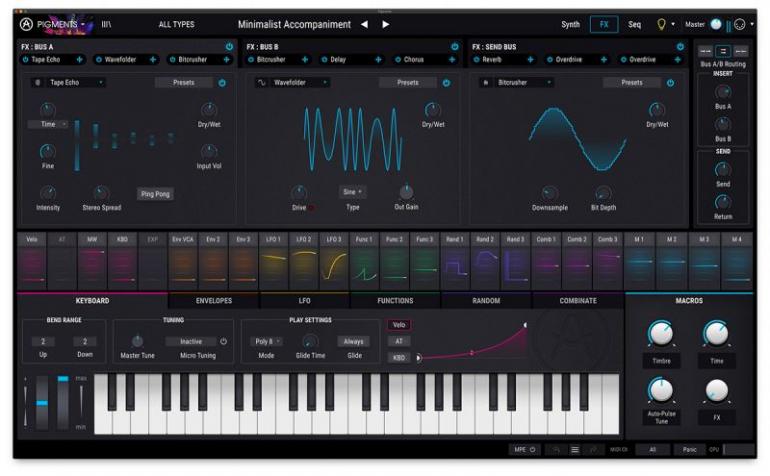Open Tape Echo Presets button
Screen dimensions: 770x476
pyautogui.click(x=184, y=83)
